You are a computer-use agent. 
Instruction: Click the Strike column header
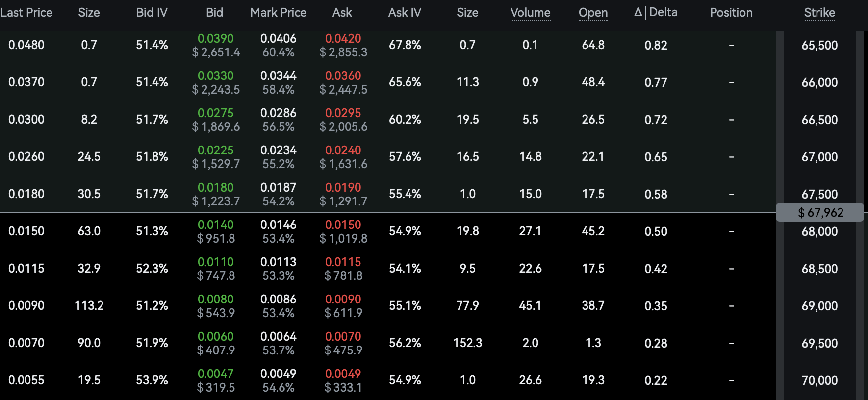(819, 13)
